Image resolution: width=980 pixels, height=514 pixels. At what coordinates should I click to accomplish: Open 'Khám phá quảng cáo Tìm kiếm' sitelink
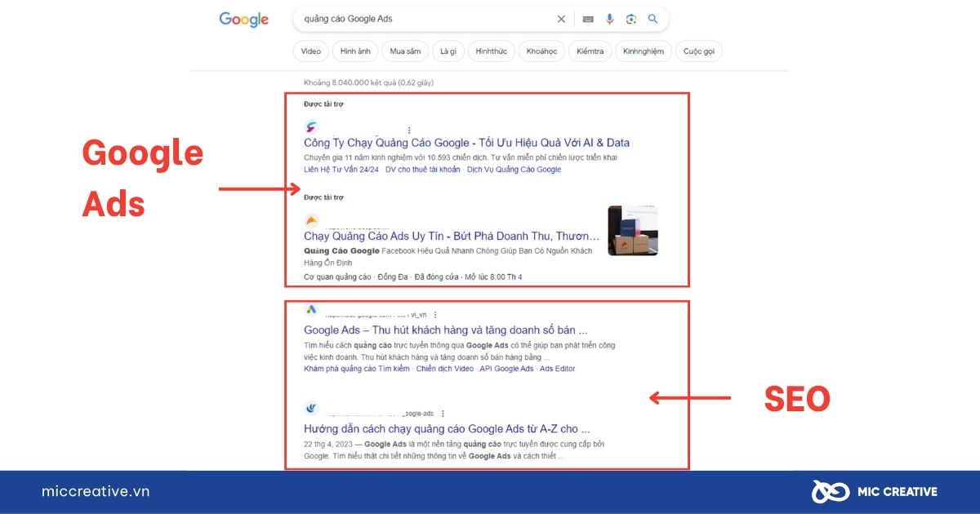(x=357, y=369)
